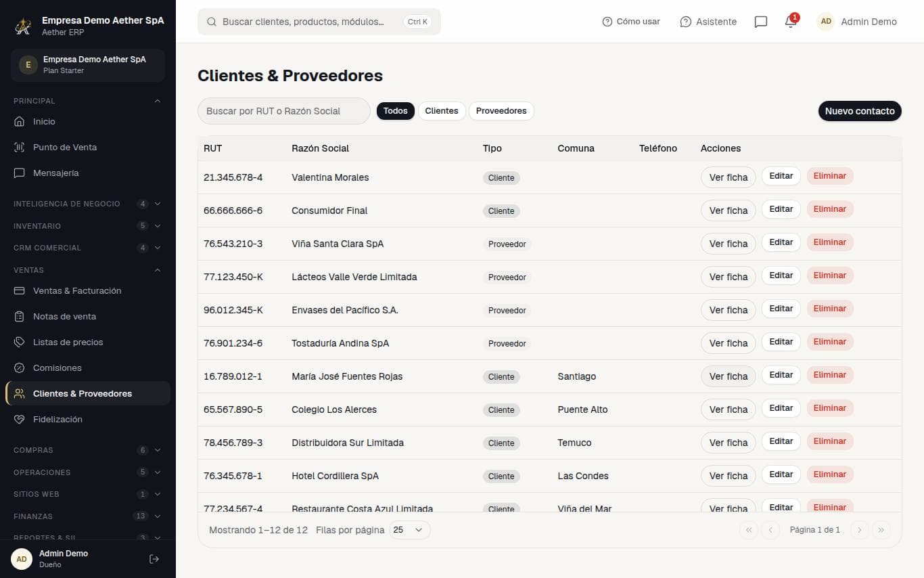Collapse the VENTAS section

(x=88, y=270)
